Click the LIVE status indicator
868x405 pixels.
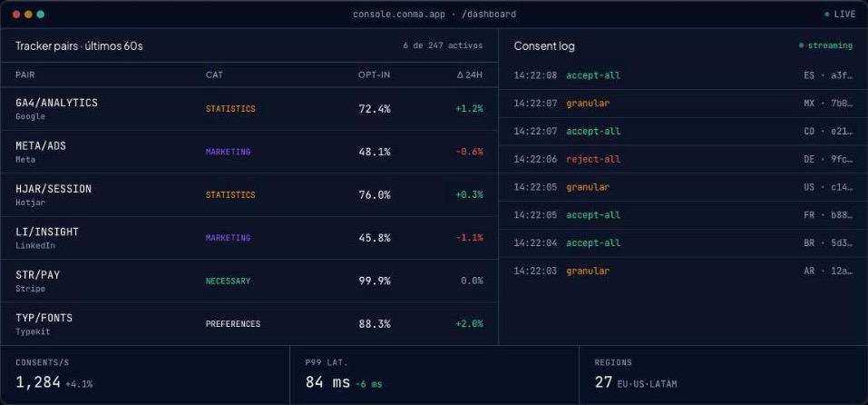[840, 15]
